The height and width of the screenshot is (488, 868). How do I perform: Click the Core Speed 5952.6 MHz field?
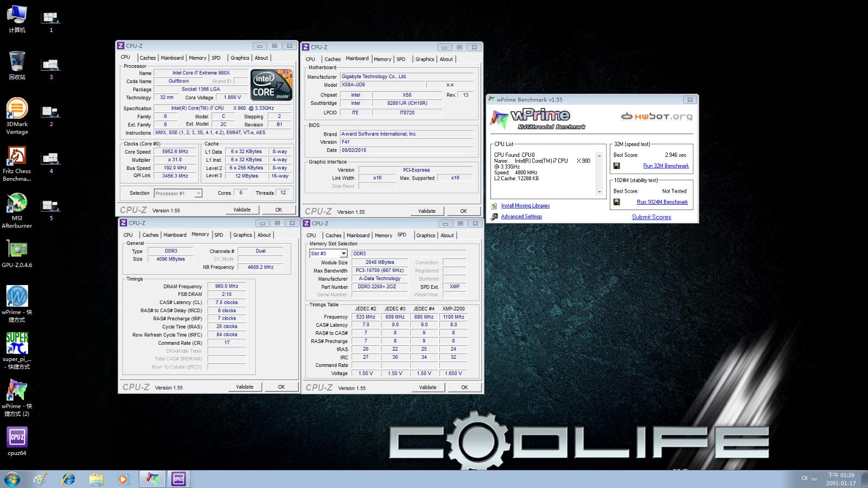[x=175, y=152]
